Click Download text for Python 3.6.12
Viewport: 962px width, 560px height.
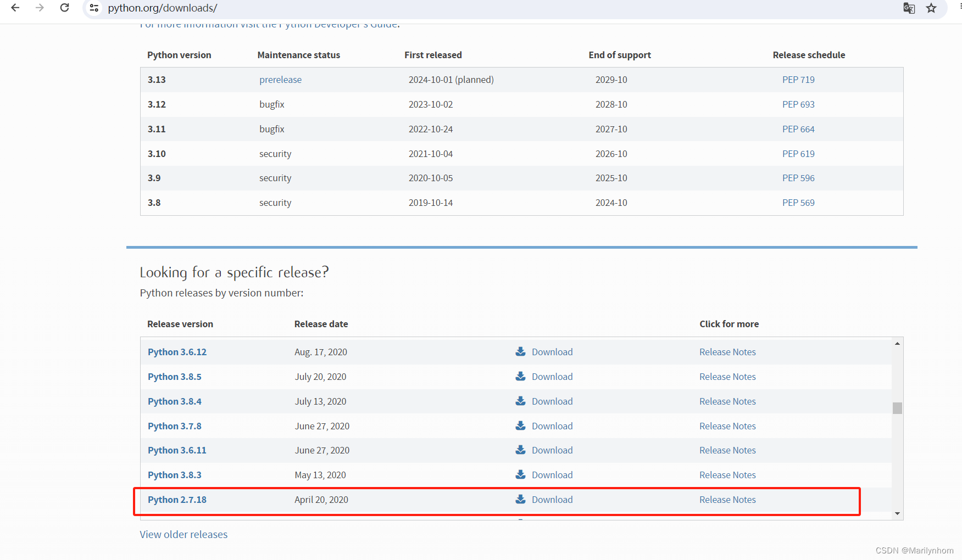coord(552,352)
